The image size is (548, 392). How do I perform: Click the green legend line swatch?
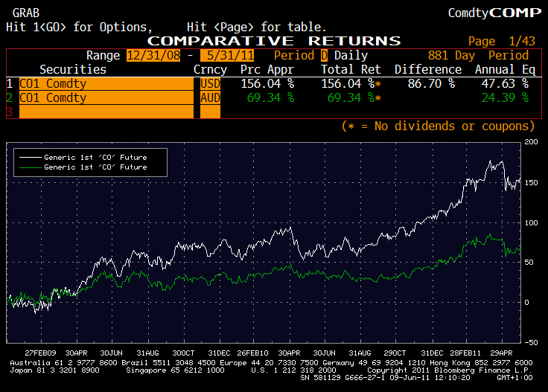30,167
